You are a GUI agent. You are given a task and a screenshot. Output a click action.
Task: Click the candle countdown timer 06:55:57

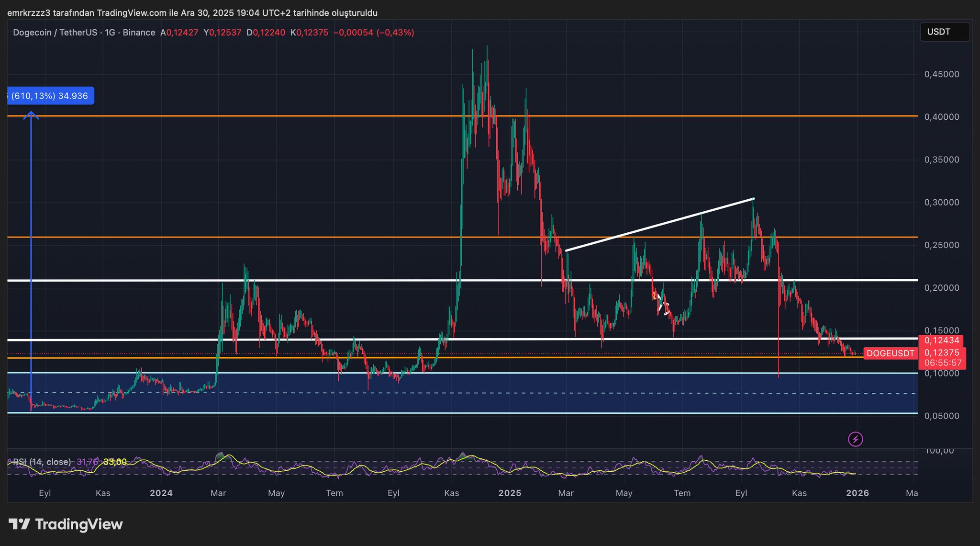click(x=943, y=363)
